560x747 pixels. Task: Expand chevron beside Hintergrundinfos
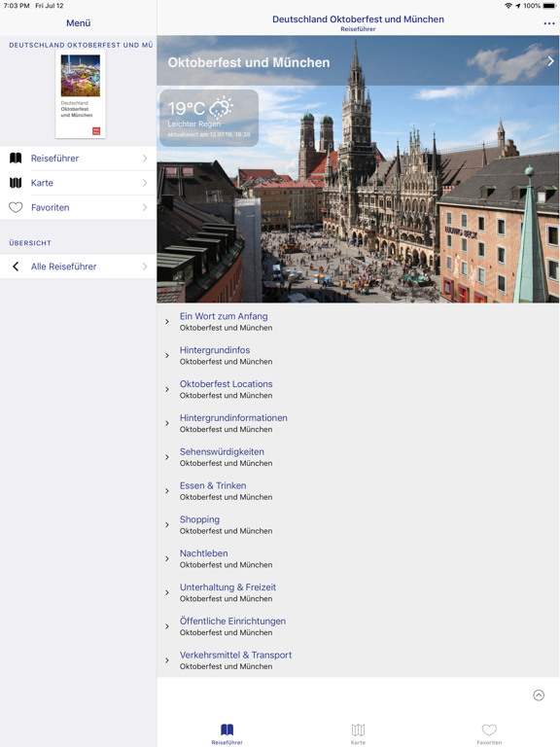pos(166,355)
